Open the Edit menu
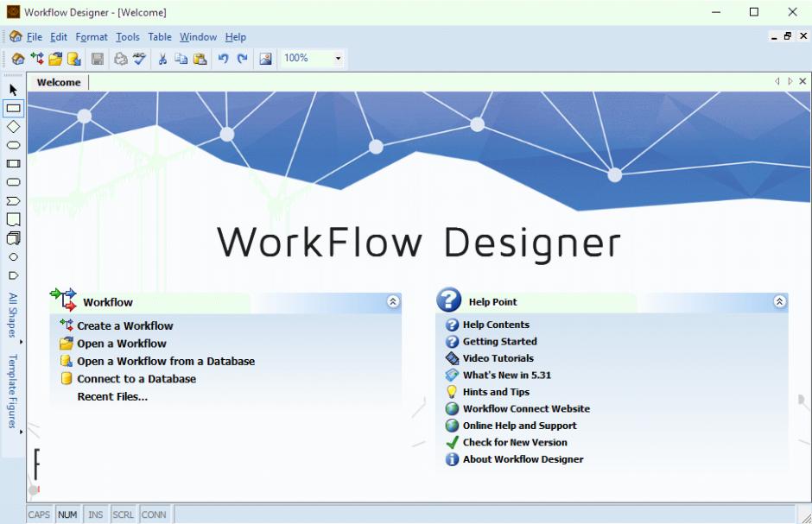This screenshot has height=524, width=812. 59,37
